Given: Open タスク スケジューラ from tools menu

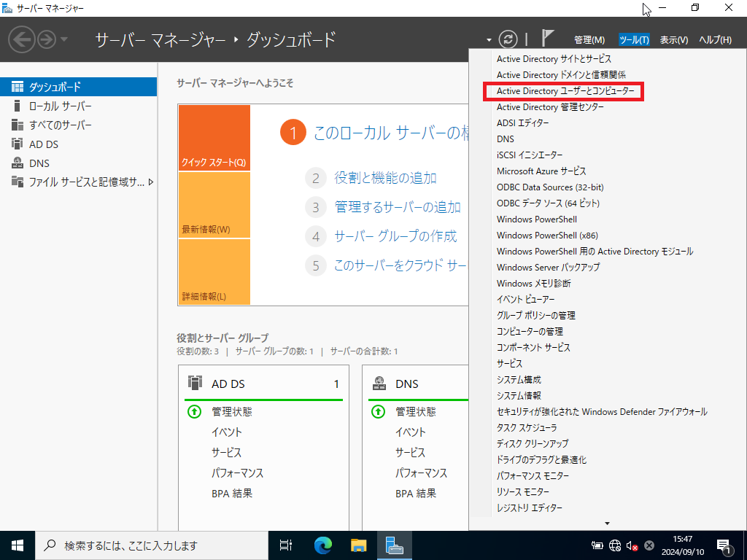Looking at the screenshot, I should click(527, 427).
